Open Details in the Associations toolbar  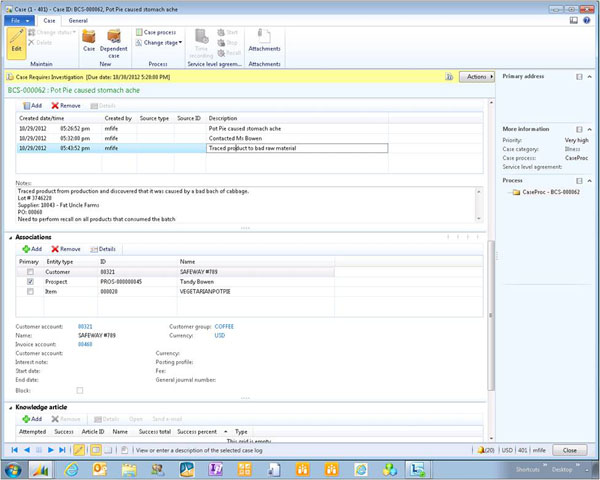[x=103, y=248]
